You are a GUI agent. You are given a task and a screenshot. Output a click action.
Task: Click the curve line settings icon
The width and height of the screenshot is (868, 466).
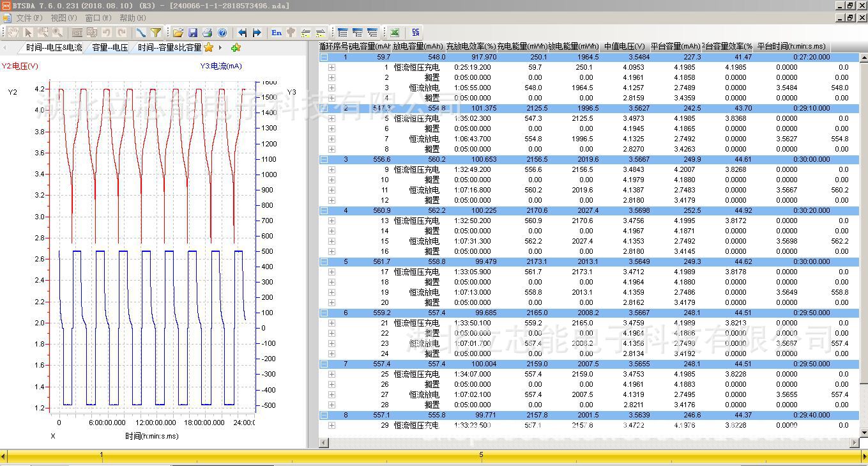pos(141,32)
